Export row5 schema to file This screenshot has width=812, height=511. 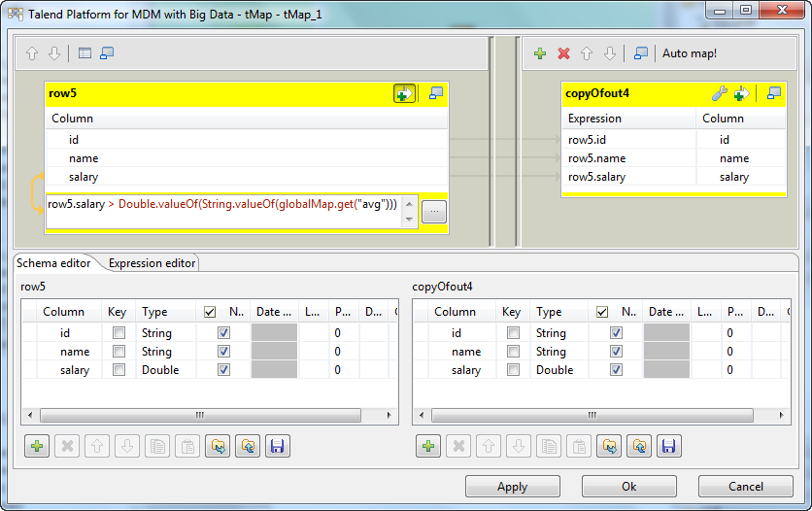(248, 446)
